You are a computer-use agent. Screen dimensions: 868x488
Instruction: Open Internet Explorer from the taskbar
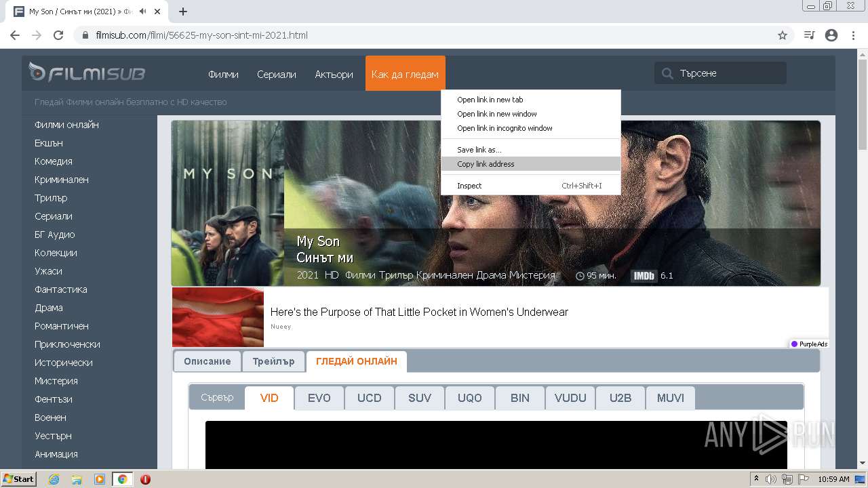[54, 479]
